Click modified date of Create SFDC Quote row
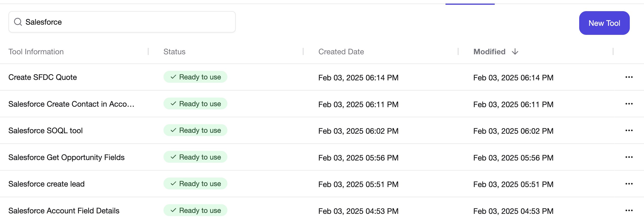644x220 pixels. [x=513, y=78]
